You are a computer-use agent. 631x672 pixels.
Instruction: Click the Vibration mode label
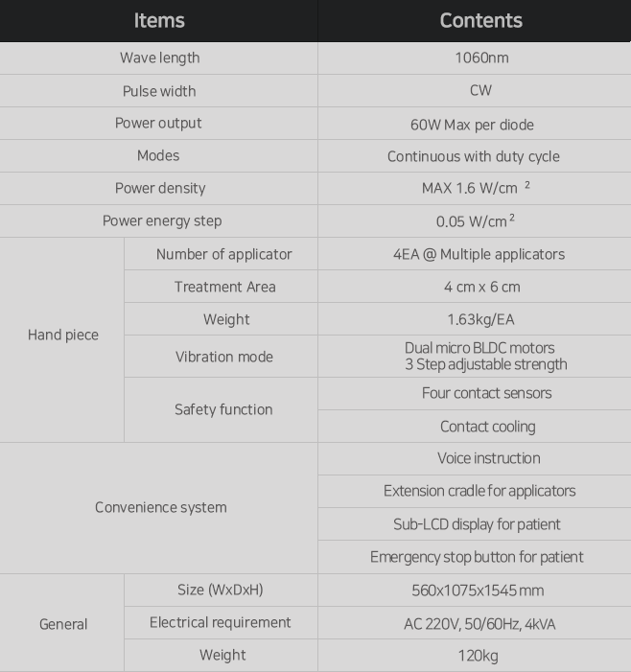pyautogui.click(x=223, y=357)
